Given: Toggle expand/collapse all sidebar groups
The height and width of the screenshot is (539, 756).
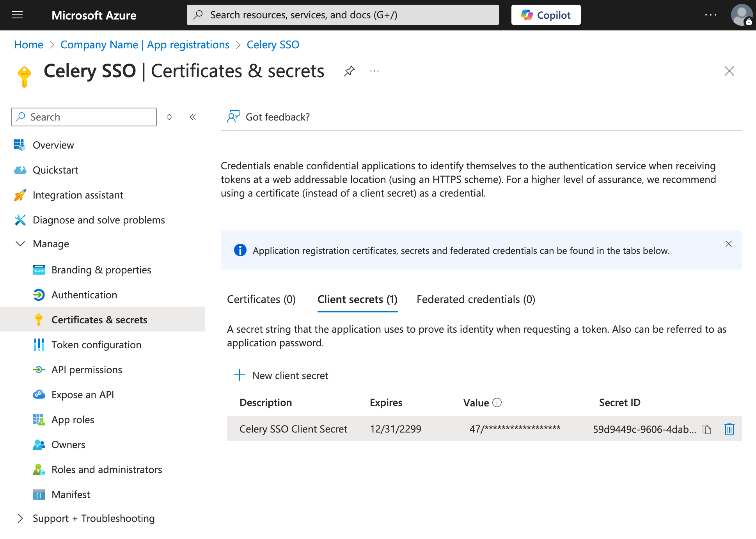Looking at the screenshot, I should (169, 117).
